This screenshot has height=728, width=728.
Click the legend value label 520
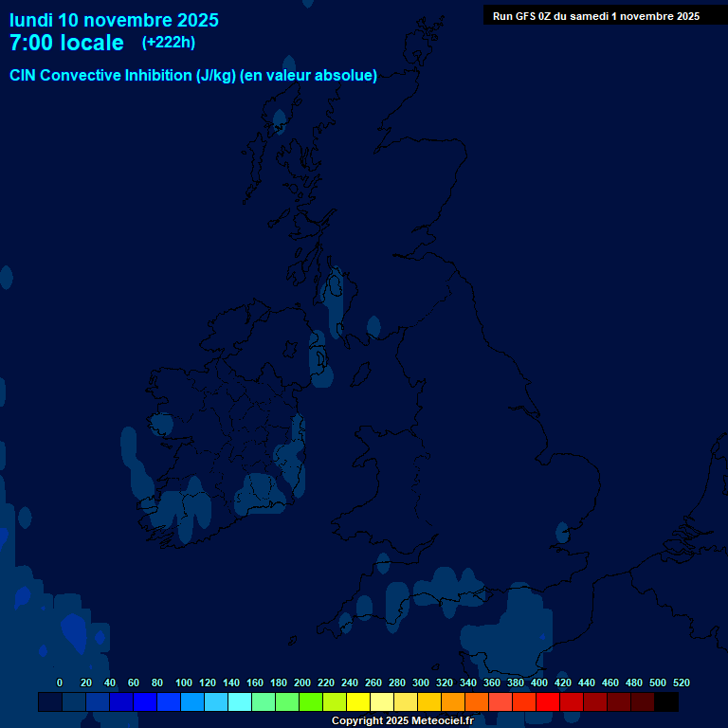click(681, 682)
